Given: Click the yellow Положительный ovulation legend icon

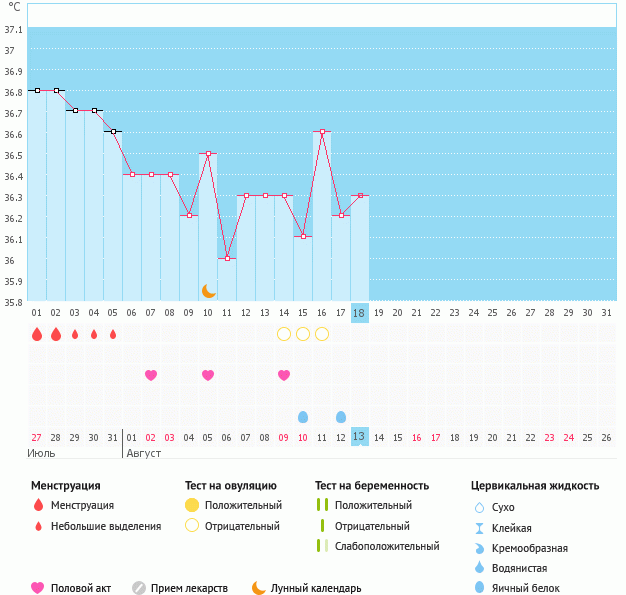Looking at the screenshot, I should point(192,506).
